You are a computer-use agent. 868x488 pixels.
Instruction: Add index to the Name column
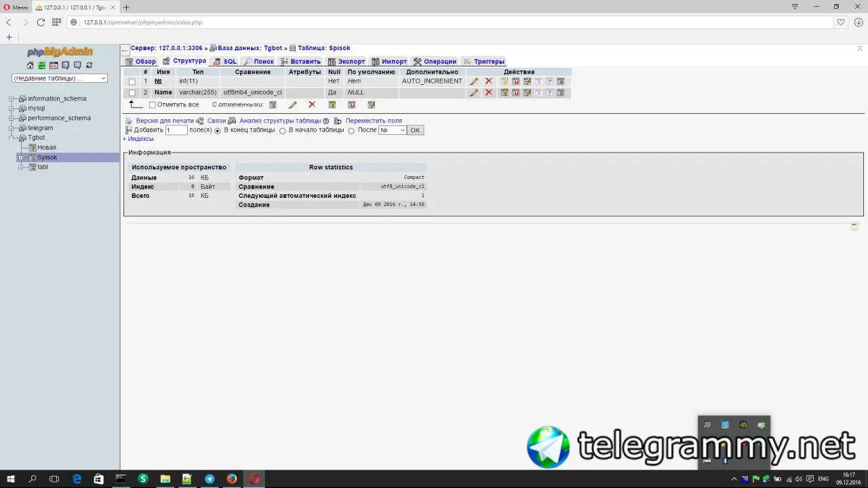[x=527, y=93]
